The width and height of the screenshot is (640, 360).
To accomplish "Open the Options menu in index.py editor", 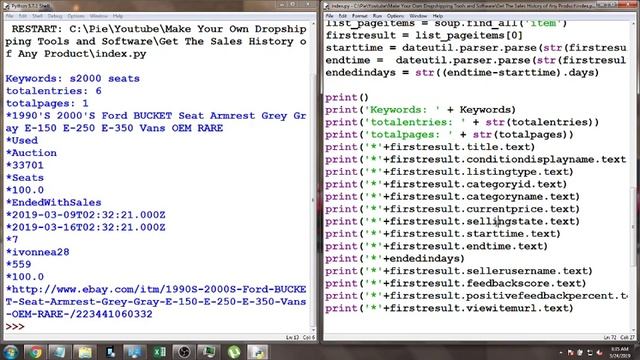I will (395, 16).
